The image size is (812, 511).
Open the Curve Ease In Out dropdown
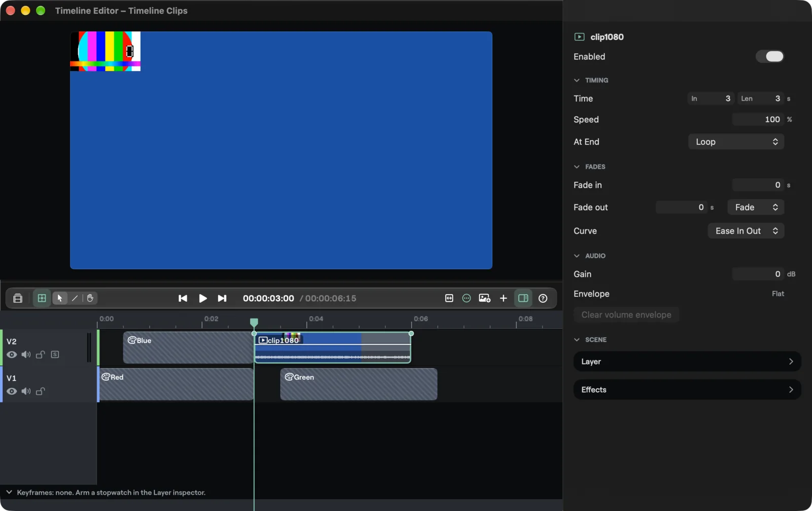tap(746, 231)
